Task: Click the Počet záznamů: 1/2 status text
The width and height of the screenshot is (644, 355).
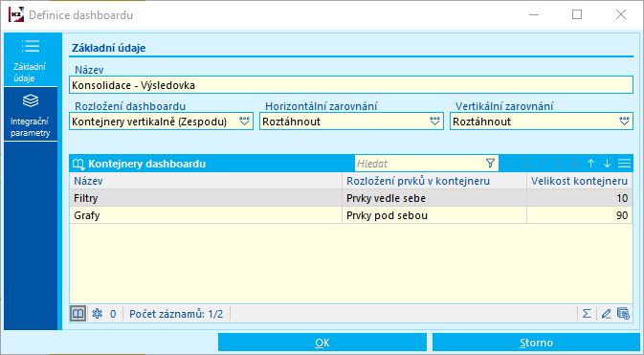Action: pos(176,314)
